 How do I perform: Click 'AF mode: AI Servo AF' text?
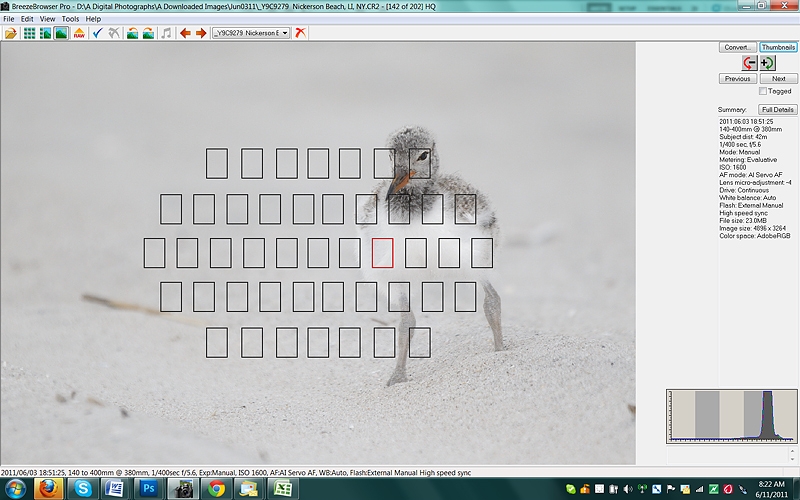pos(751,175)
